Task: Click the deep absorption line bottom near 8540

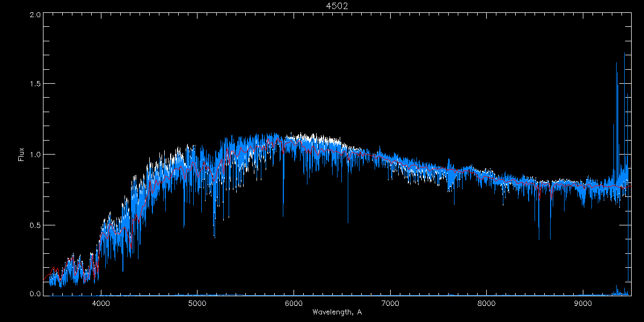Action: click(x=539, y=239)
